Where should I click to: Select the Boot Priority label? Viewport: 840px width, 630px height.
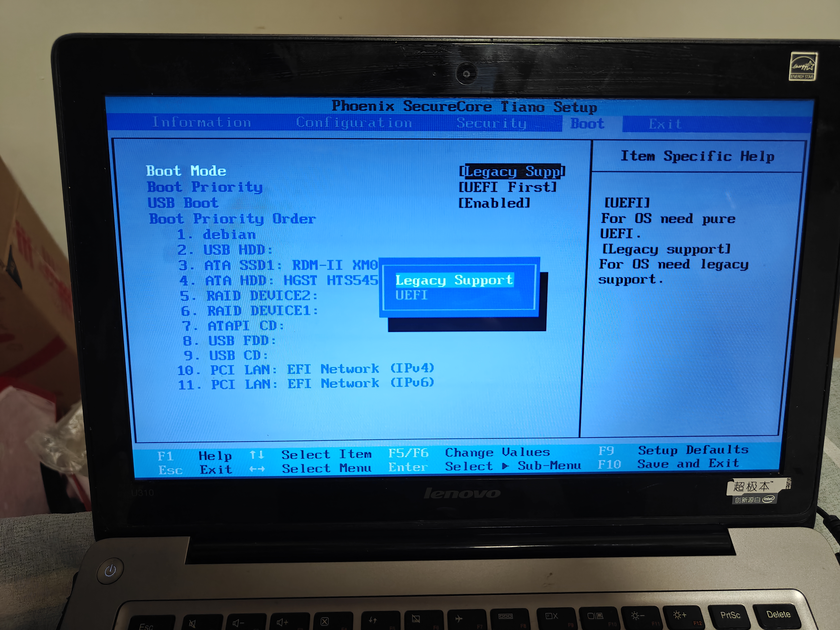[205, 187]
